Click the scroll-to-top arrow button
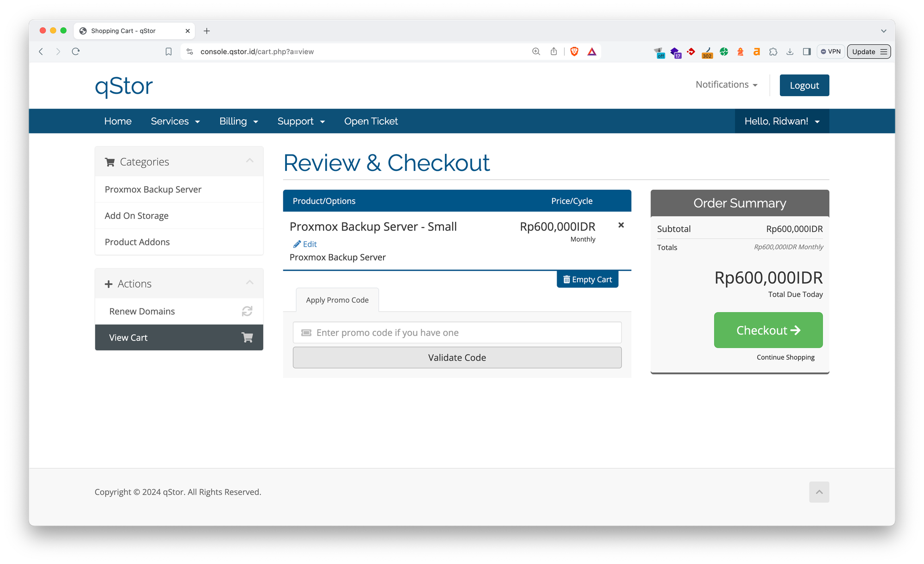Viewport: 924px width, 564px height. tap(819, 492)
